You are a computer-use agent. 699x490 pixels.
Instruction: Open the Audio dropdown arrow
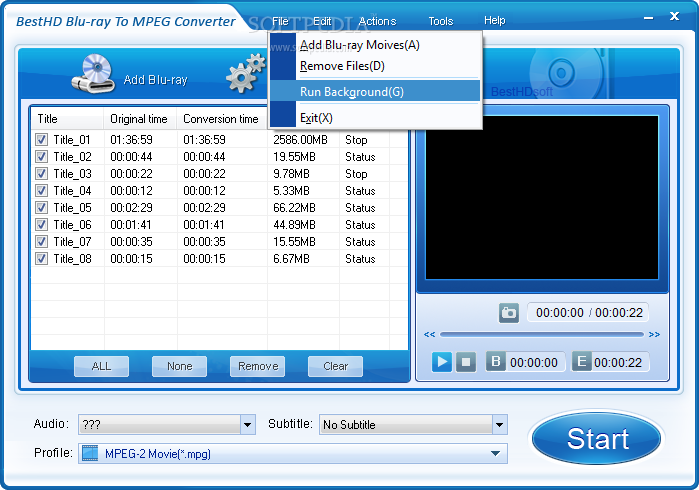[x=247, y=424]
